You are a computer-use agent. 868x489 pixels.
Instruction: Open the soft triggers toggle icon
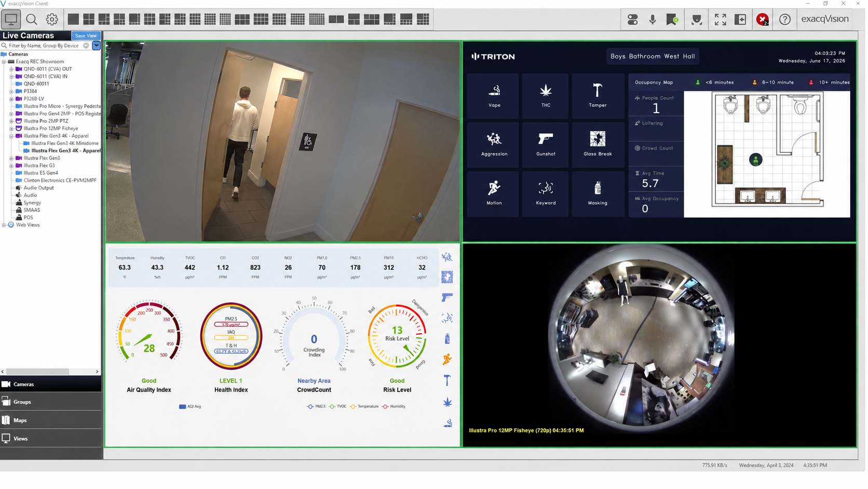632,20
